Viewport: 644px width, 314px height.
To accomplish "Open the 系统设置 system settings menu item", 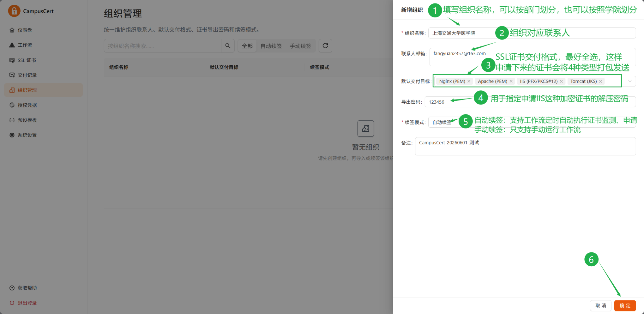I will pos(44,135).
